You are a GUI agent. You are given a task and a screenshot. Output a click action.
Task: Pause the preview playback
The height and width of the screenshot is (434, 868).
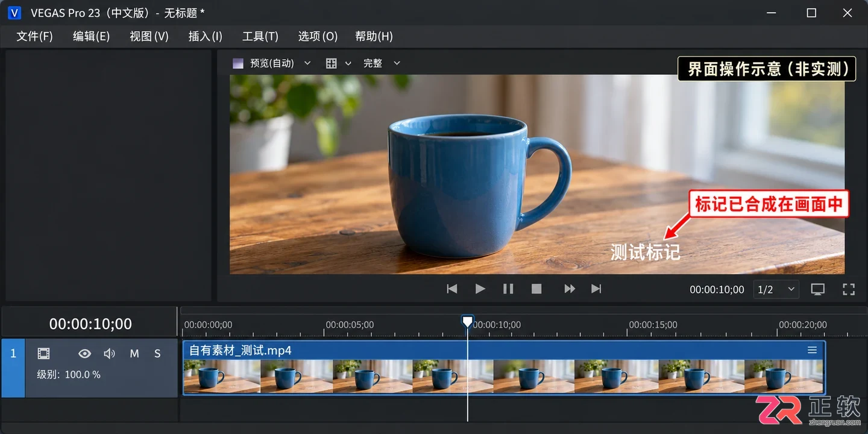508,289
